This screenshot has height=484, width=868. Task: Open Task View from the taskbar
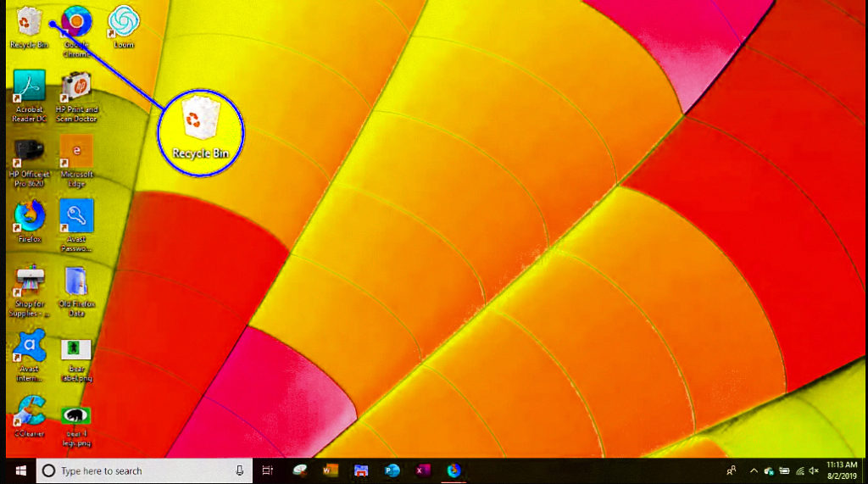point(267,470)
